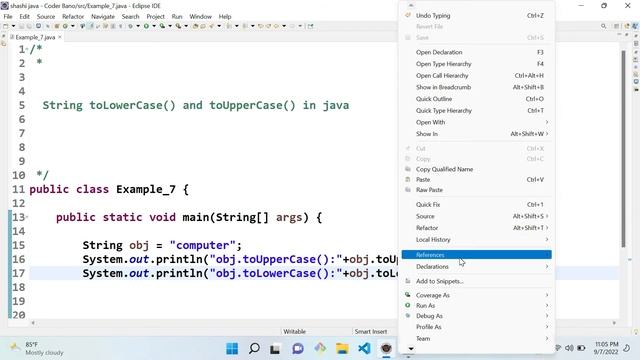Choose Open Type Hierarchy
Image resolution: width=640 pixels, height=360 pixels.
click(x=476, y=64)
